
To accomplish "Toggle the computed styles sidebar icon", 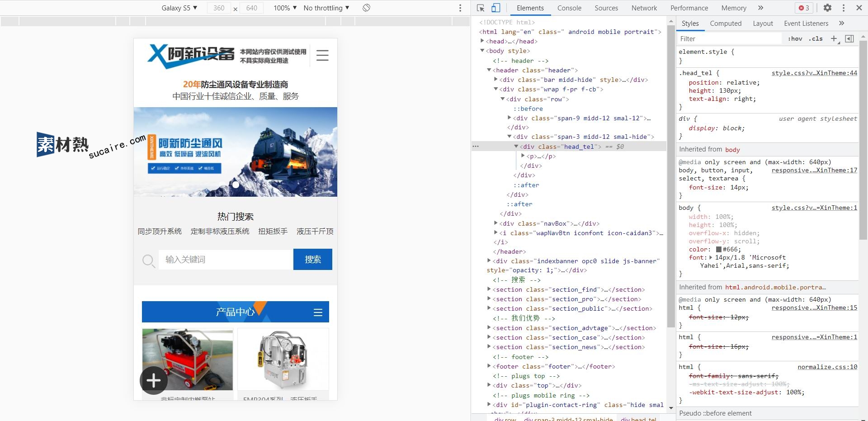I will (849, 39).
